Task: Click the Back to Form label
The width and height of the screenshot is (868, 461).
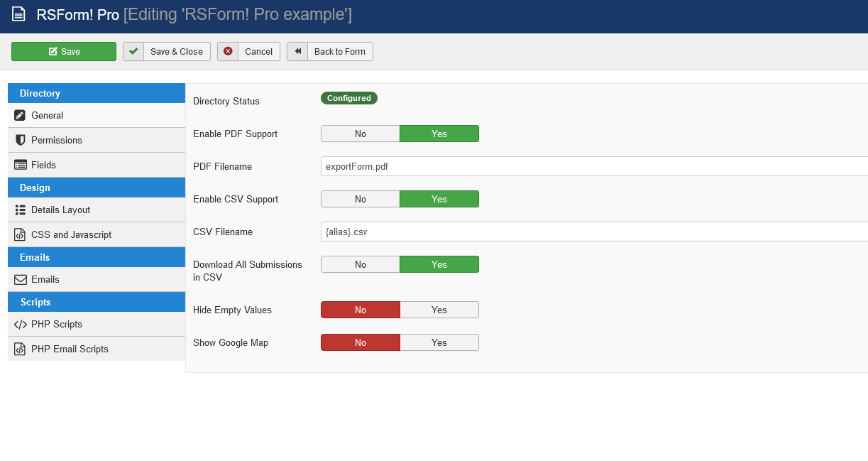Action: [x=340, y=52]
